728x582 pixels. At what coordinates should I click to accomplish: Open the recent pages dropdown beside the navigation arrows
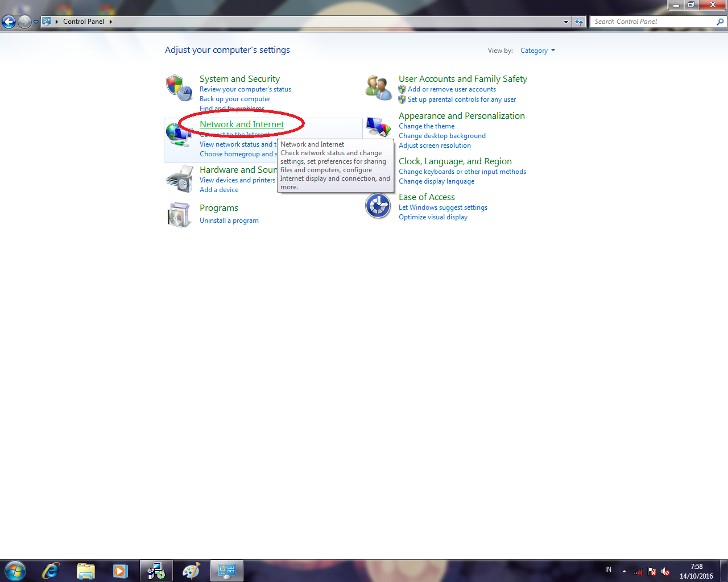pyautogui.click(x=36, y=22)
